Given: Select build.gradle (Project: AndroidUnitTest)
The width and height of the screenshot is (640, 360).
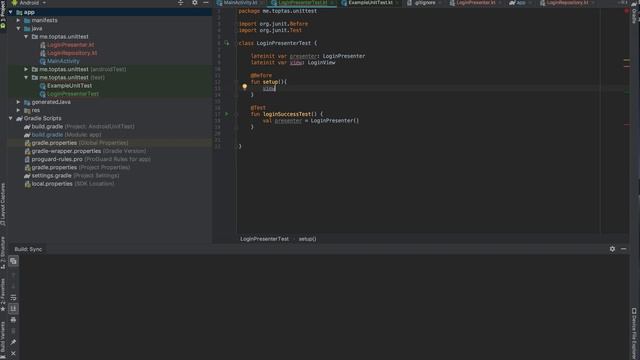Looking at the screenshot, I should (x=83, y=127).
